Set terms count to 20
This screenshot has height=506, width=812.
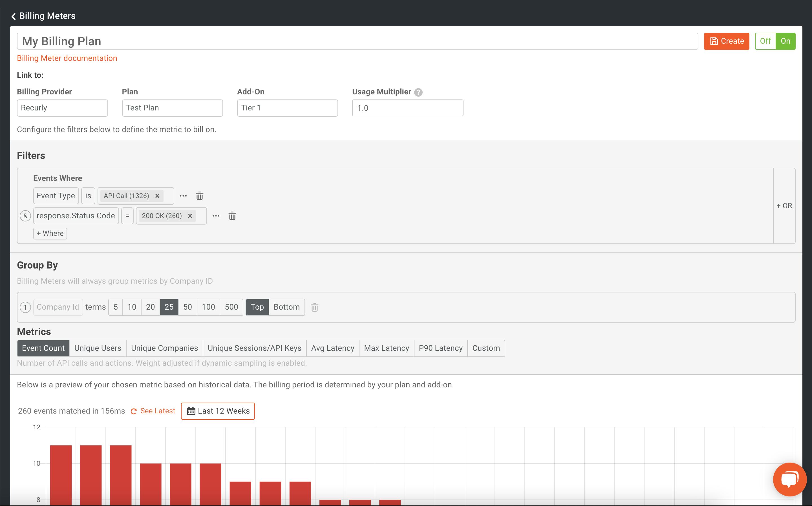click(x=150, y=307)
